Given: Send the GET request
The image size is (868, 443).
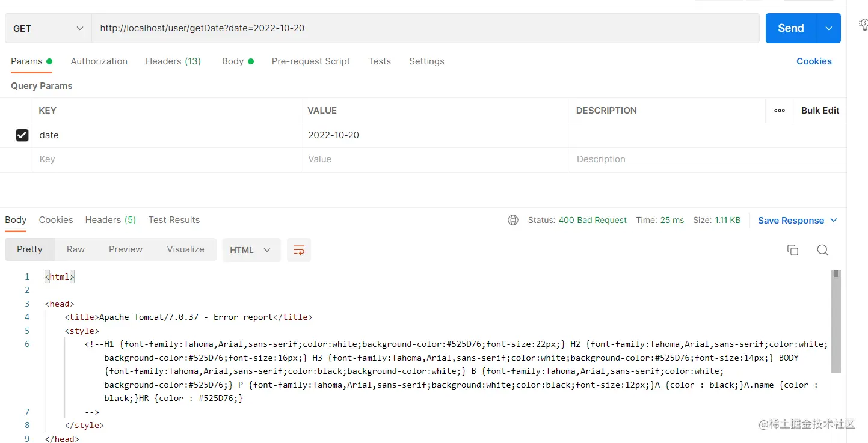Looking at the screenshot, I should click(x=791, y=28).
